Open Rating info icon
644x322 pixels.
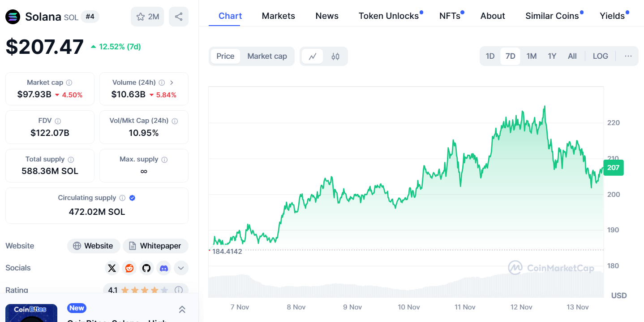pos(179,290)
